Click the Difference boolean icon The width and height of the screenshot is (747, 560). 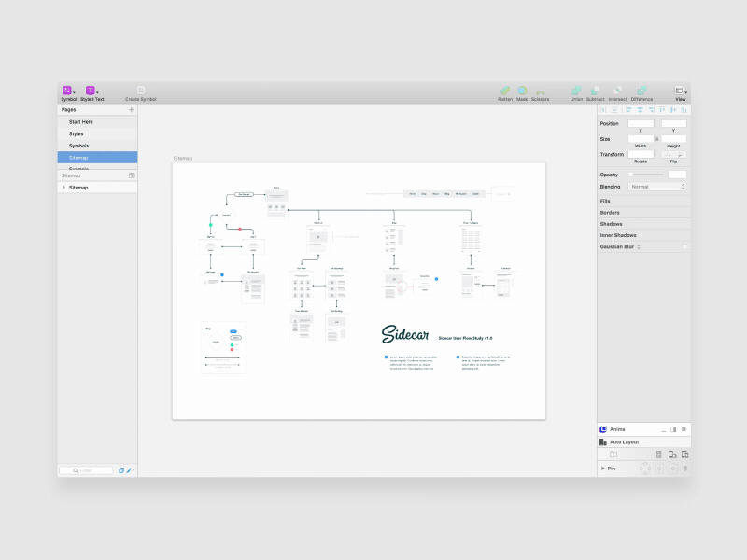[x=641, y=89]
